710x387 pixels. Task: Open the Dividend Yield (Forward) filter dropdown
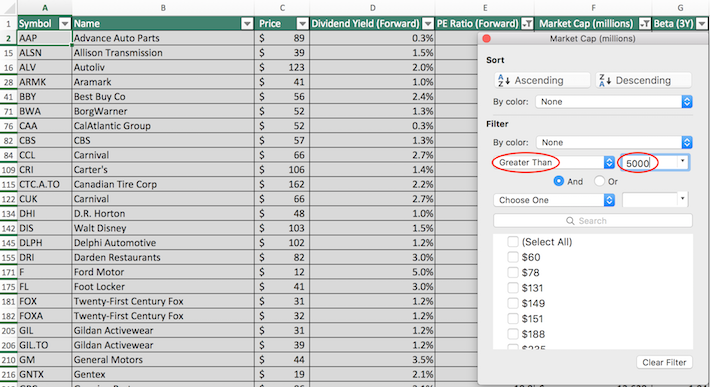click(x=428, y=24)
